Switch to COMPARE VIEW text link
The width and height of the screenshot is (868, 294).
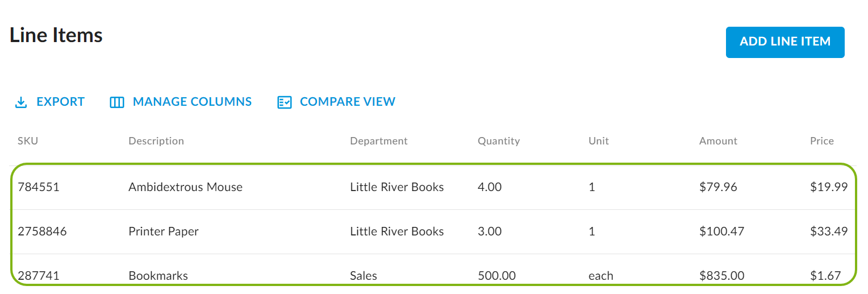pos(347,102)
